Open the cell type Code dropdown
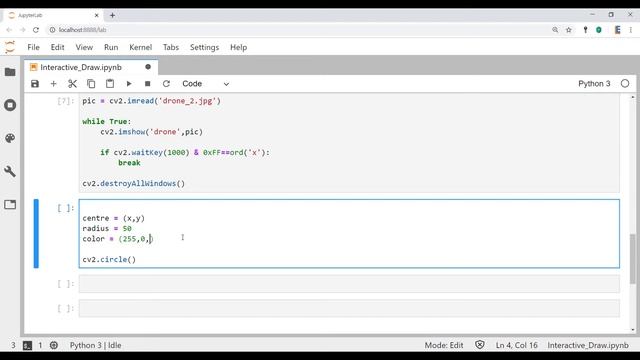Screen dimensions: 640x360 (x=205, y=84)
